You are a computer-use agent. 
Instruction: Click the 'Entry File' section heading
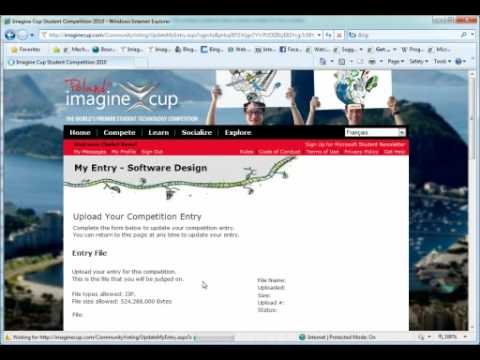[90, 253]
